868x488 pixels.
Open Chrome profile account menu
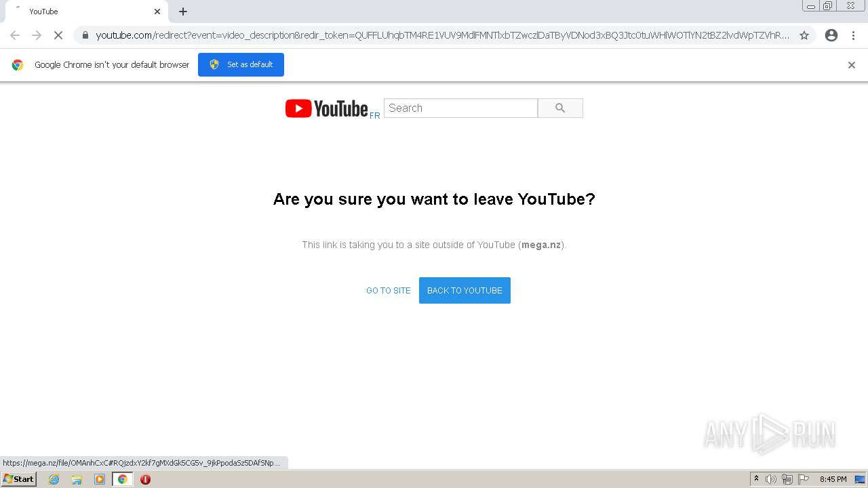tap(831, 35)
